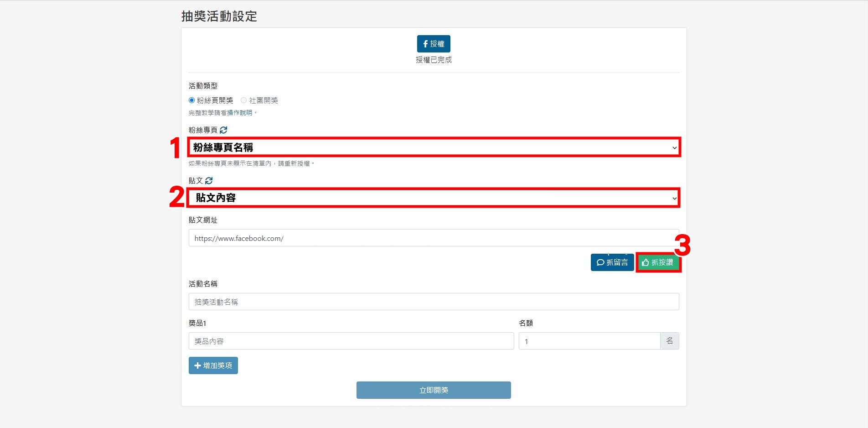Click the 獎品1 label
Viewport: 868px width, 428px height.
pyautogui.click(x=197, y=323)
